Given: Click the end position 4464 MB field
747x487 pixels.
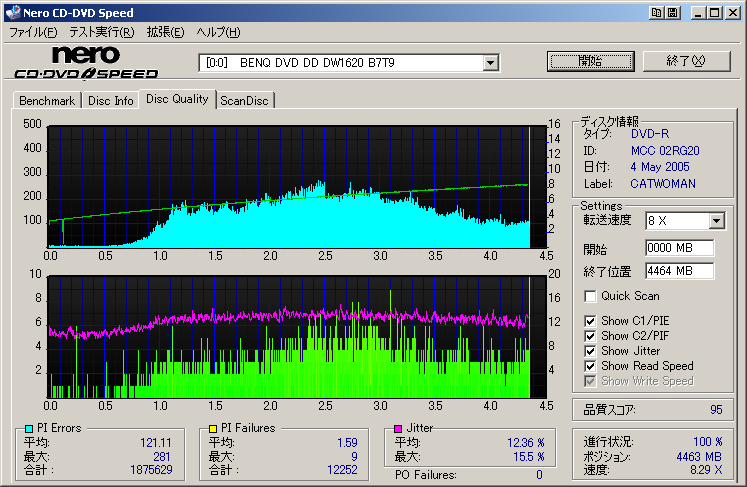Looking at the screenshot, I should pos(680,271).
